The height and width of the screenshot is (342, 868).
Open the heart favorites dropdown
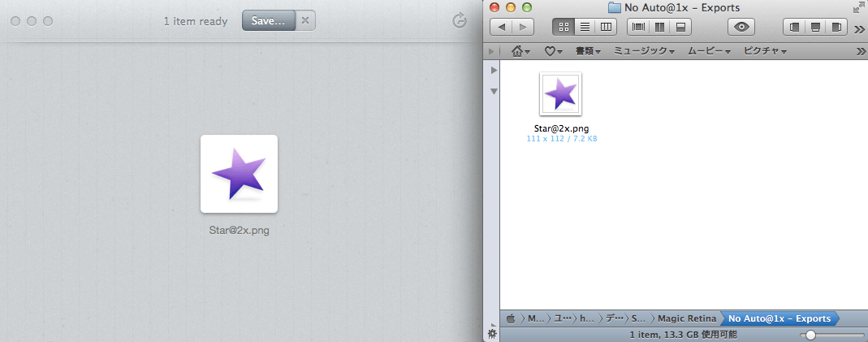pyautogui.click(x=553, y=51)
